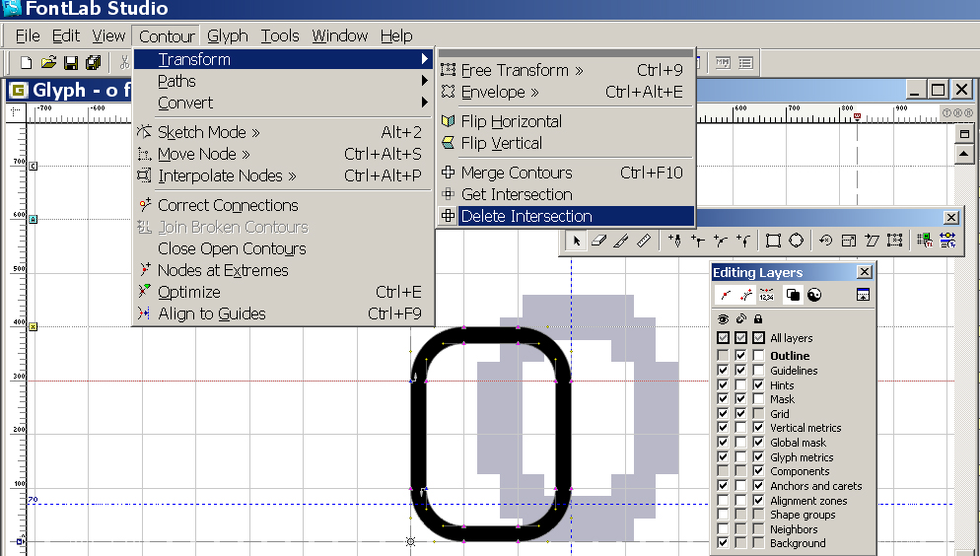Image resolution: width=980 pixels, height=556 pixels.
Task: Toggle lock checkbox for Vertical metrics
Action: coord(758,428)
